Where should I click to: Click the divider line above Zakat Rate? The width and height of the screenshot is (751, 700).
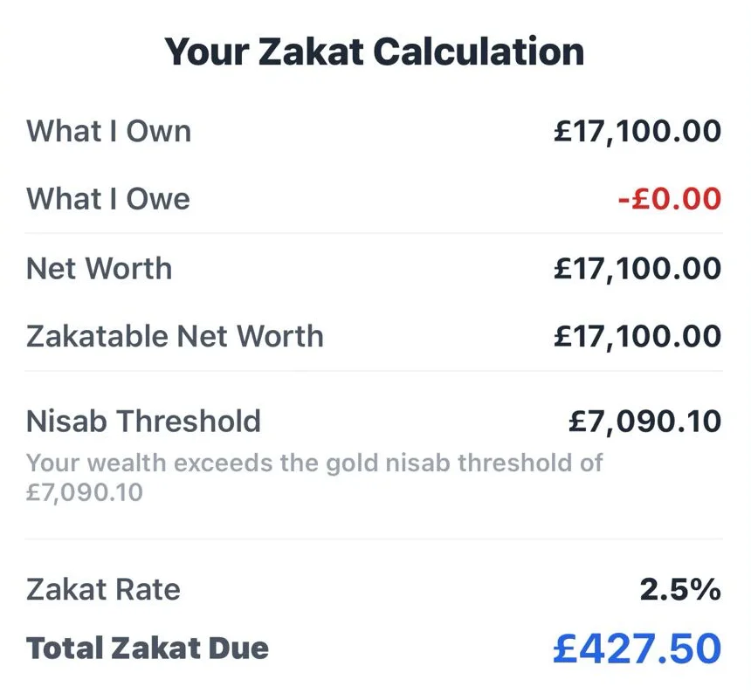coord(374,539)
